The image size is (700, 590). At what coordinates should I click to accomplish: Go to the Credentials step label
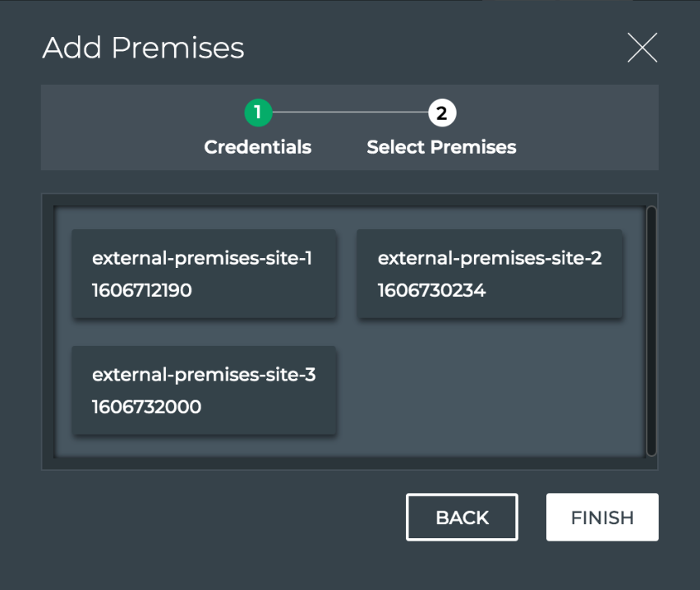pyautogui.click(x=257, y=147)
